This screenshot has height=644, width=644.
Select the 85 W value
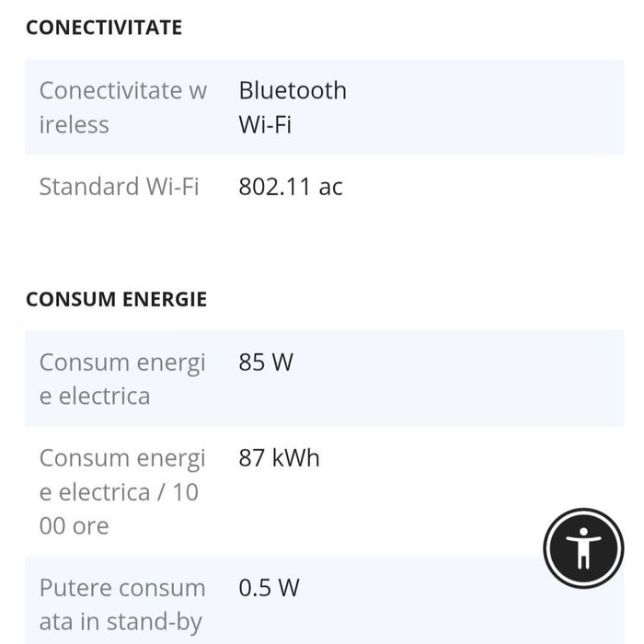click(x=266, y=362)
